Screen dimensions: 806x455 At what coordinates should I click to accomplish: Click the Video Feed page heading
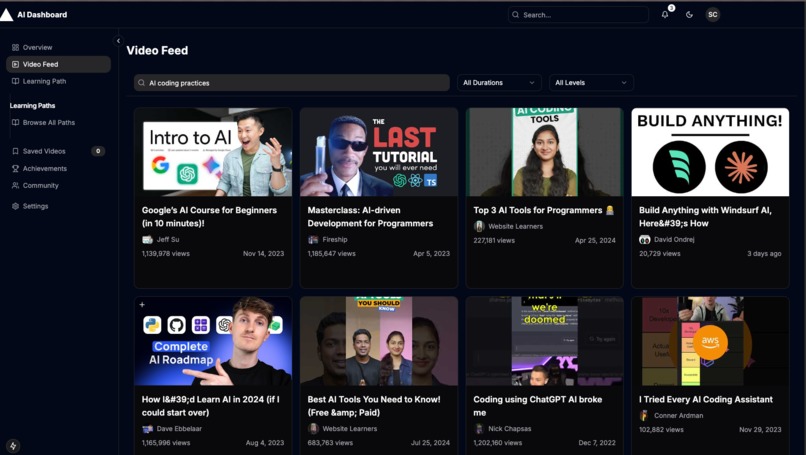[x=157, y=50]
